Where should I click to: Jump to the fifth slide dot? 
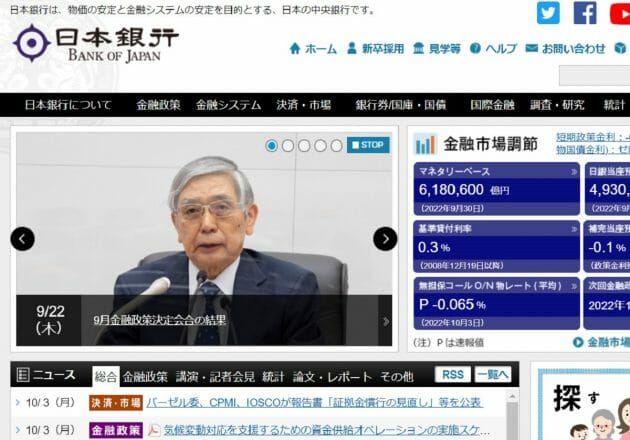coord(336,145)
